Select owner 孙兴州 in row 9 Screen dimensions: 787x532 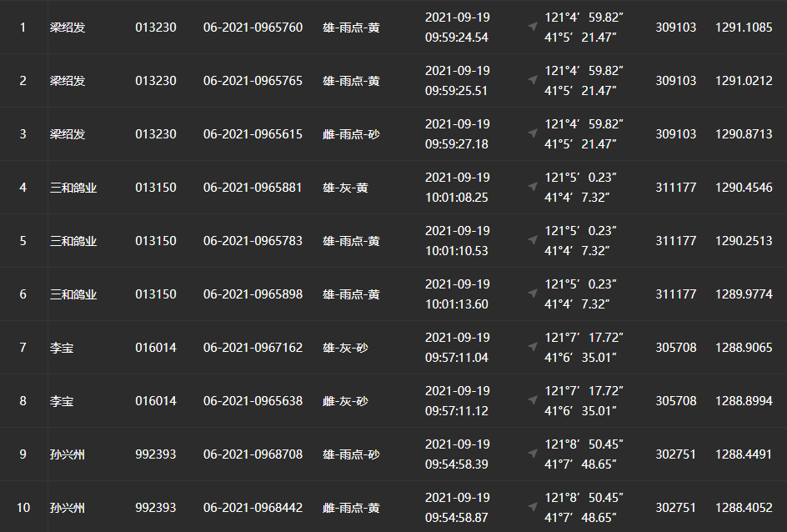(68, 454)
